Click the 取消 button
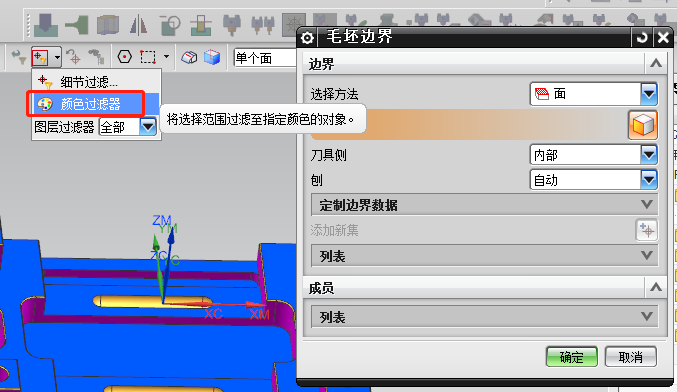Viewport: 677px width, 392px height. click(631, 357)
